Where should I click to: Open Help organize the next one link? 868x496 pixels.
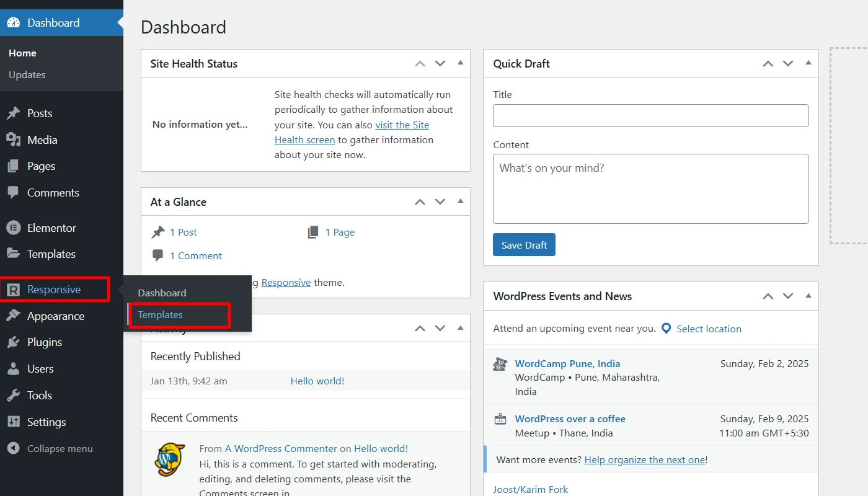coord(644,460)
